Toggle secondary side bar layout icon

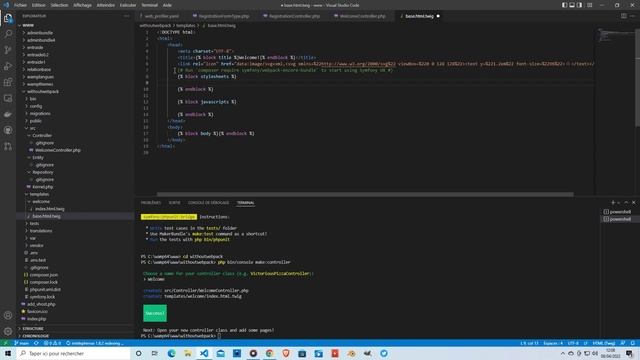point(580,5)
